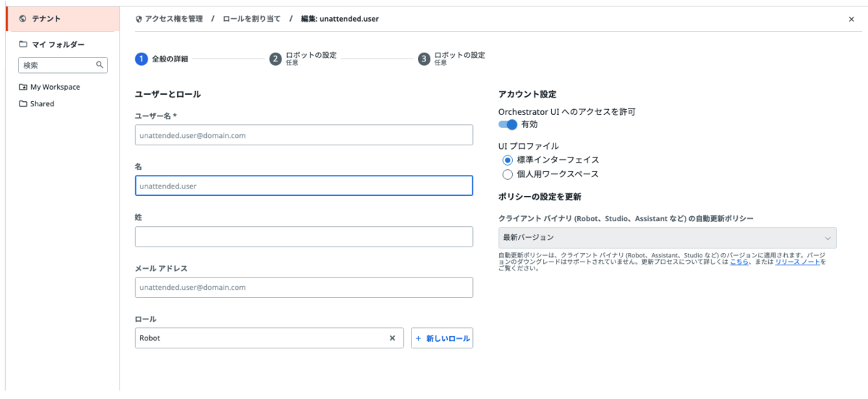Click the 新しいロール button
The height and width of the screenshot is (399, 868).
pyautogui.click(x=442, y=338)
